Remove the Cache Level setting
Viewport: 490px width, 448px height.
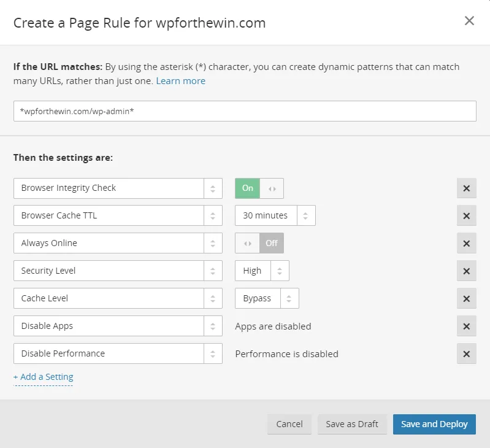(x=466, y=298)
